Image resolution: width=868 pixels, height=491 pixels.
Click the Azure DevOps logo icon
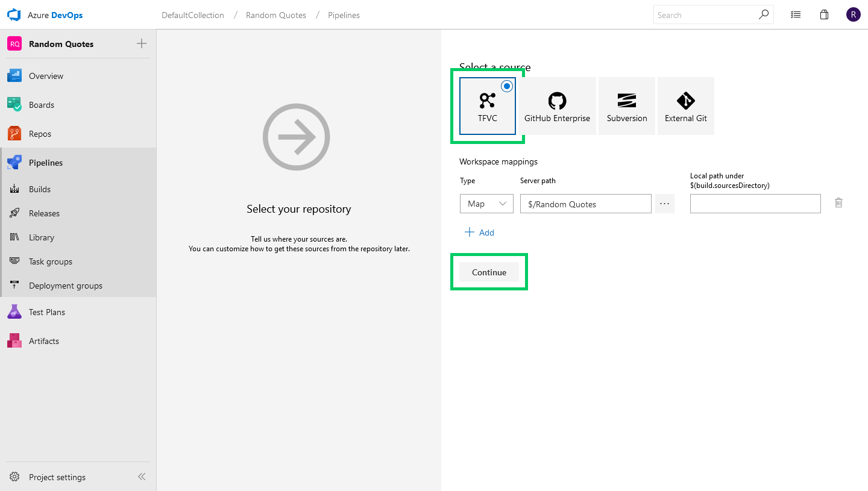[x=14, y=15]
